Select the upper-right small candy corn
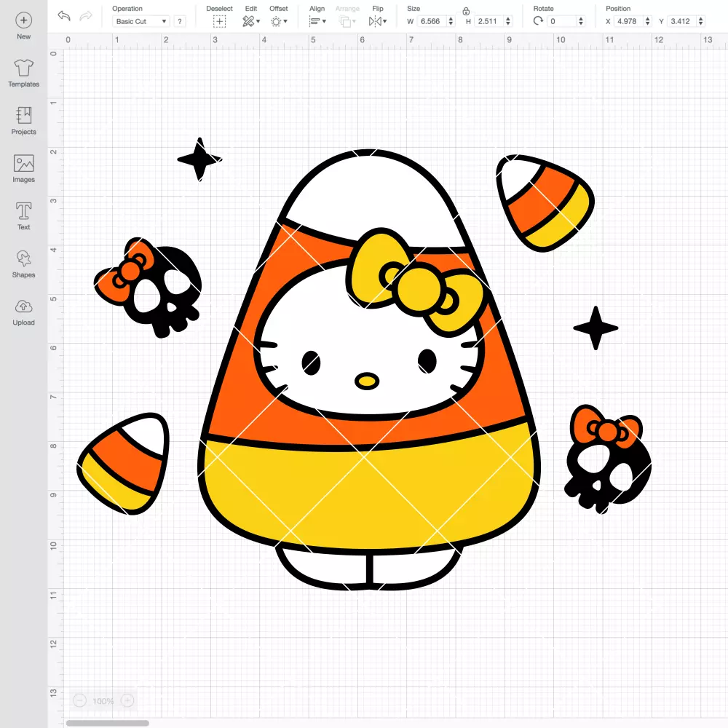Screen dimensions: 728x728 click(x=545, y=203)
